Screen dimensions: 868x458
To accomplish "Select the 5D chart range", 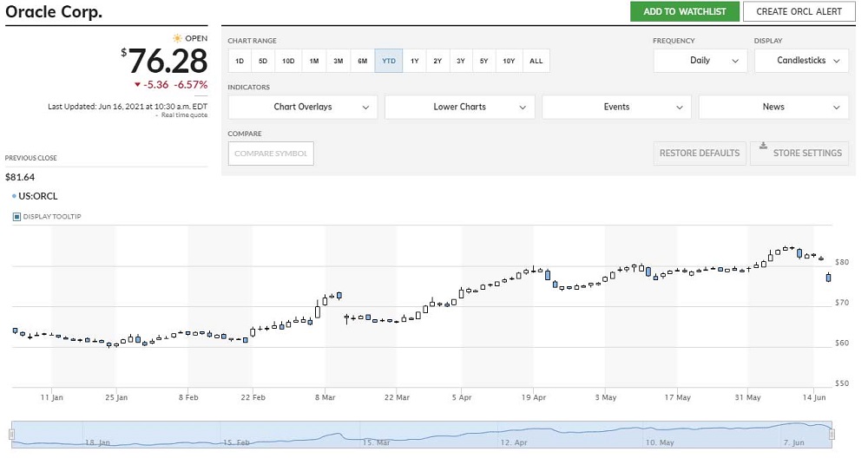I will (x=263, y=61).
